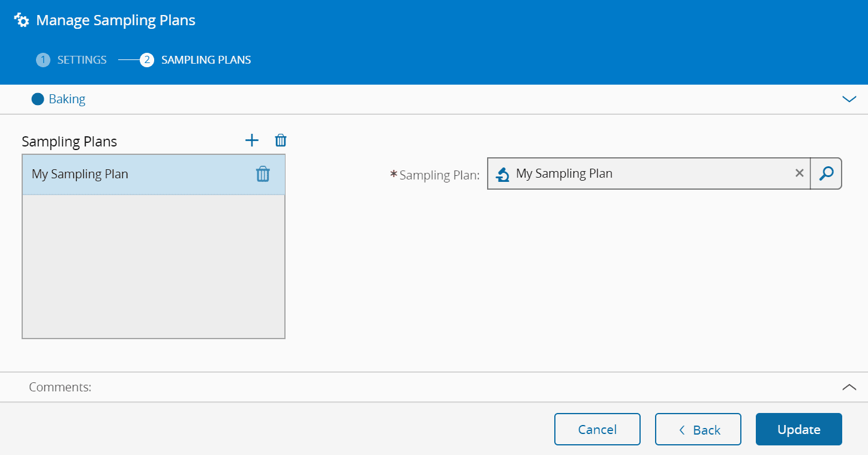Click the Update button
The width and height of the screenshot is (868, 455).
798,429
